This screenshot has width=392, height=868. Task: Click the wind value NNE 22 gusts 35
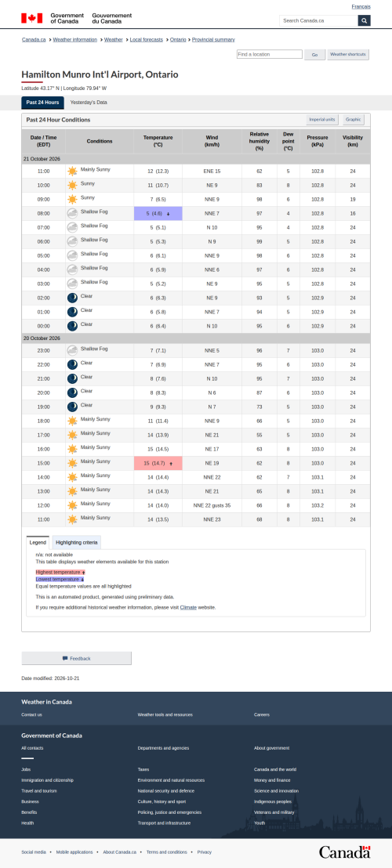[212, 505]
